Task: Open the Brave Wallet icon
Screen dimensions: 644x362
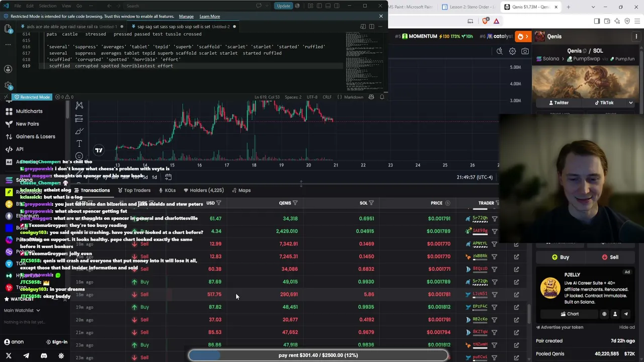Action: pyautogui.click(x=607, y=21)
